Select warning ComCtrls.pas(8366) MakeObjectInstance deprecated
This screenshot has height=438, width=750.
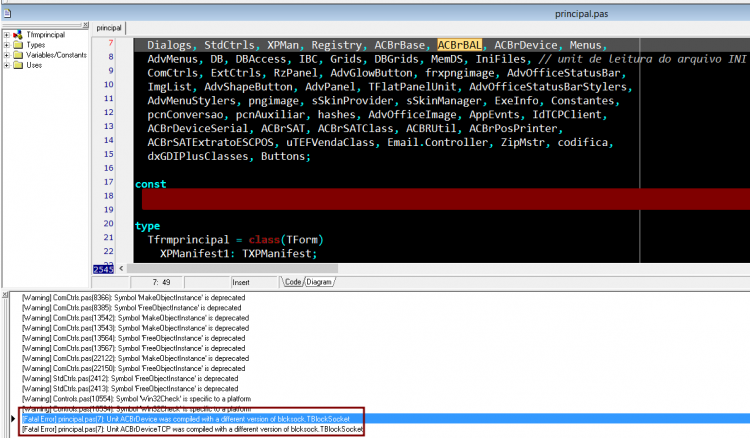pos(133,297)
